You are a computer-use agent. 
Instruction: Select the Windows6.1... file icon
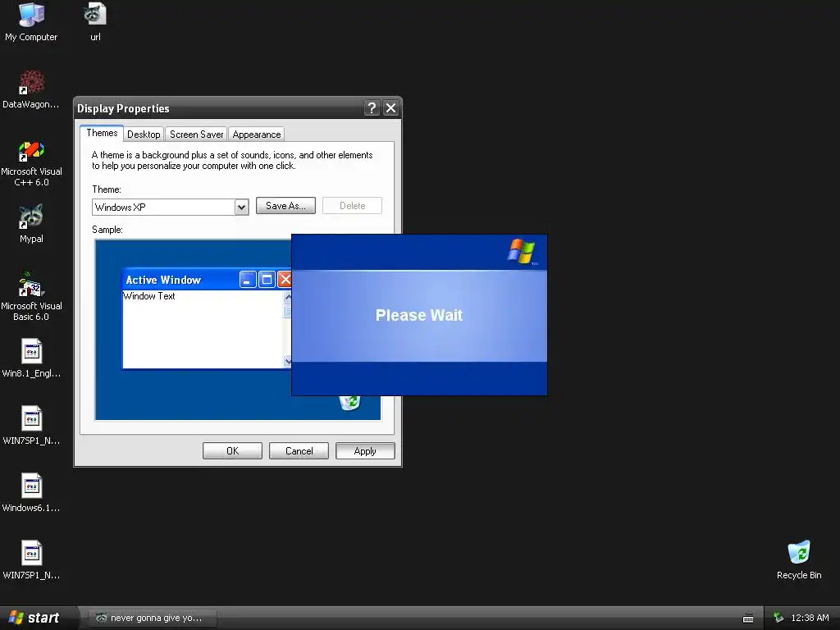tap(31, 492)
